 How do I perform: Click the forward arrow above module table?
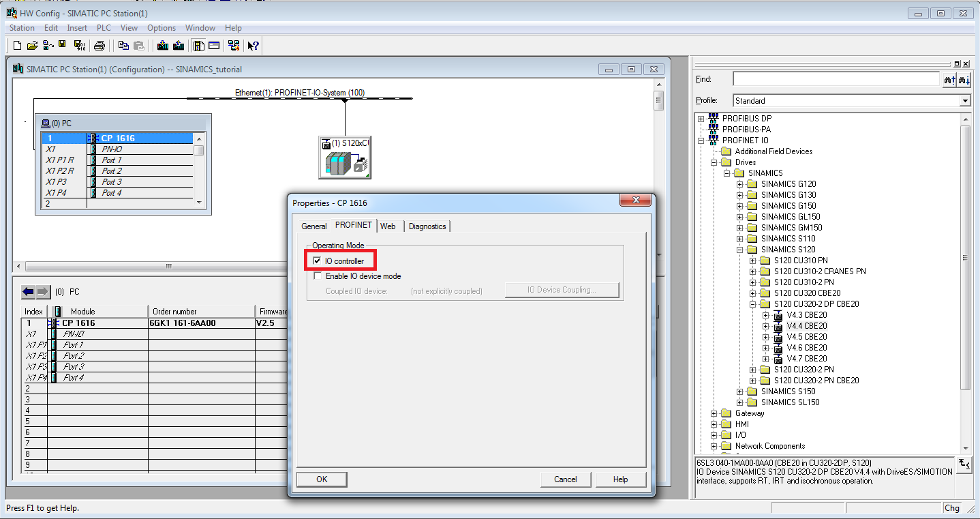[x=43, y=291]
